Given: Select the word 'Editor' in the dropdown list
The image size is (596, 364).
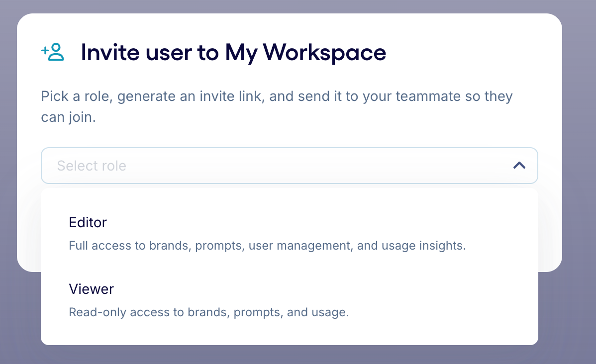Looking at the screenshot, I should 88,222.
